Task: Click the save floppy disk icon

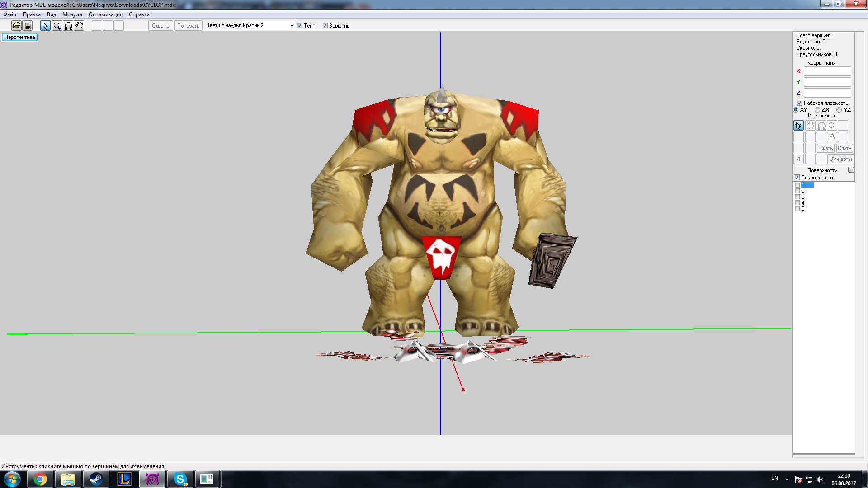Action: tap(28, 26)
